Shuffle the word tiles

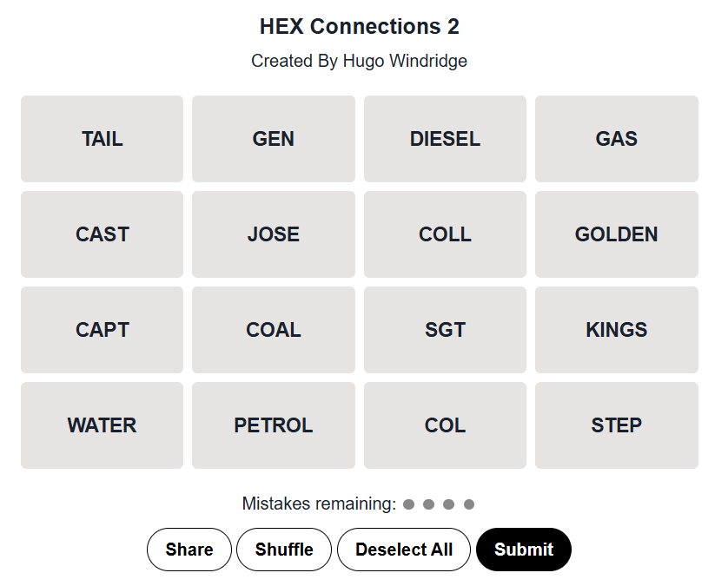pyautogui.click(x=284, y=550)
